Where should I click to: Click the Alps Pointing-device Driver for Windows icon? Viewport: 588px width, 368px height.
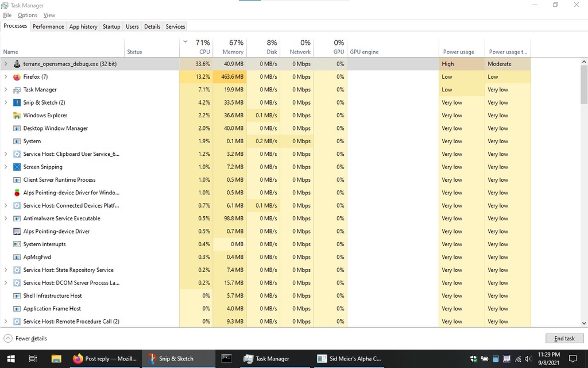[17, 193]
